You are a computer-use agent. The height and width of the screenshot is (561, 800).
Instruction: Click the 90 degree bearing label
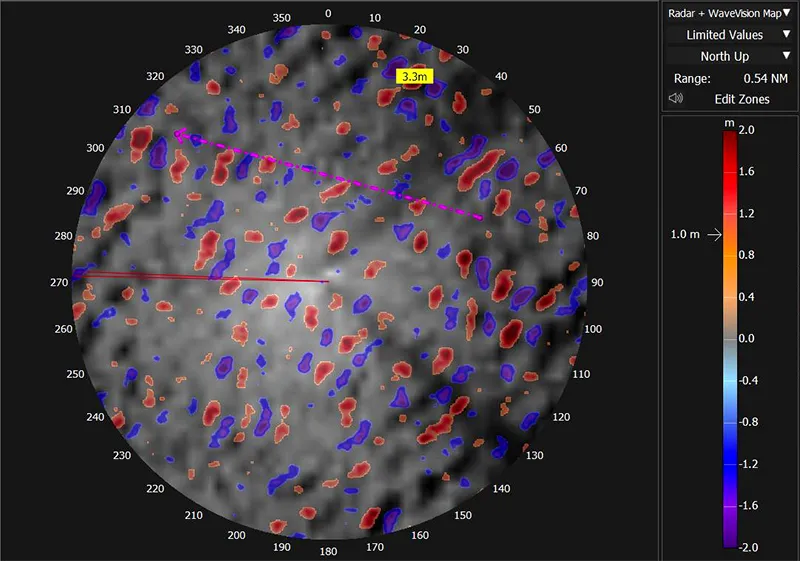(x=598, y=283)
